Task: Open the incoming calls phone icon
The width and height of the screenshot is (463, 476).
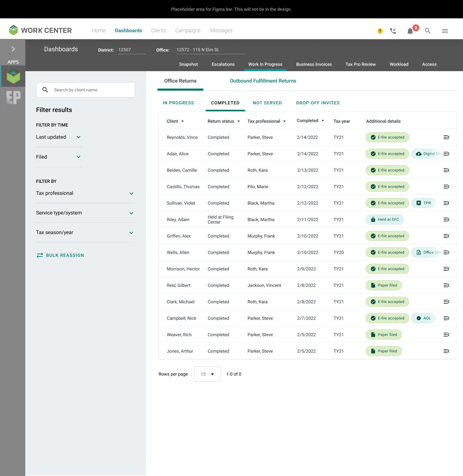Action: pyautogui.click(x=393, y=31)
